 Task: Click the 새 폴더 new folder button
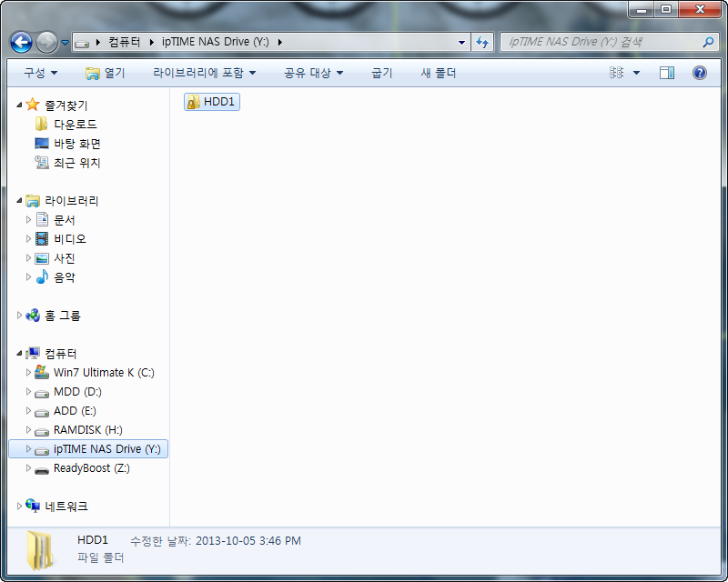[439, 73]
